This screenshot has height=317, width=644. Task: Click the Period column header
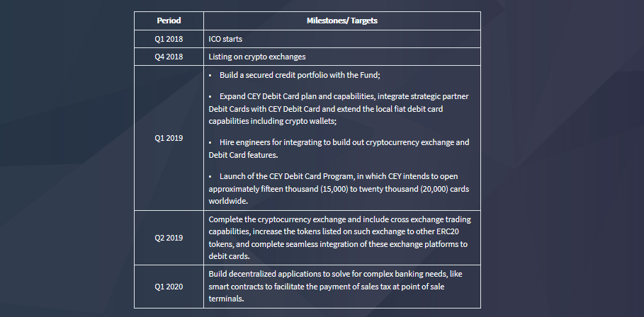click(x=169, y=21)
